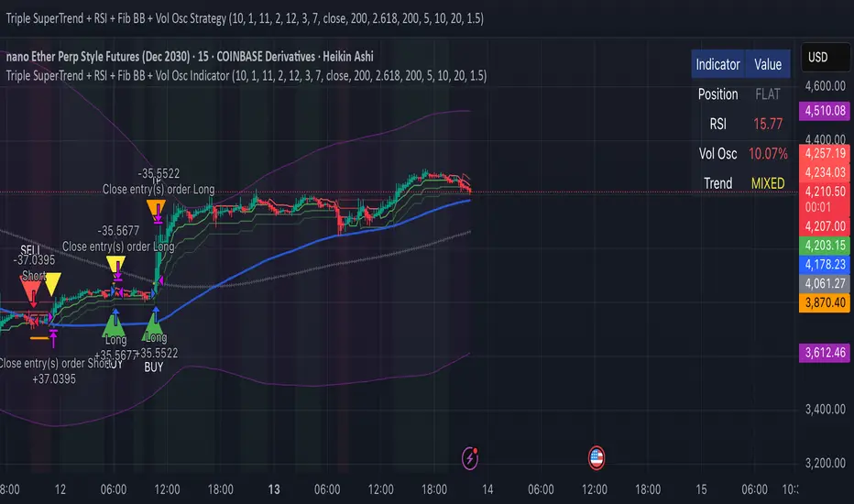This screenshot has width=854, height=504.
Task: Click the BUY label at chart bottom
Action: tap(154, 367)
